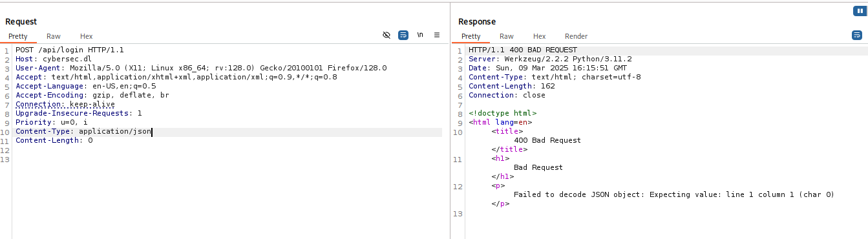Click the JSON decode error message text

(674, 194)
